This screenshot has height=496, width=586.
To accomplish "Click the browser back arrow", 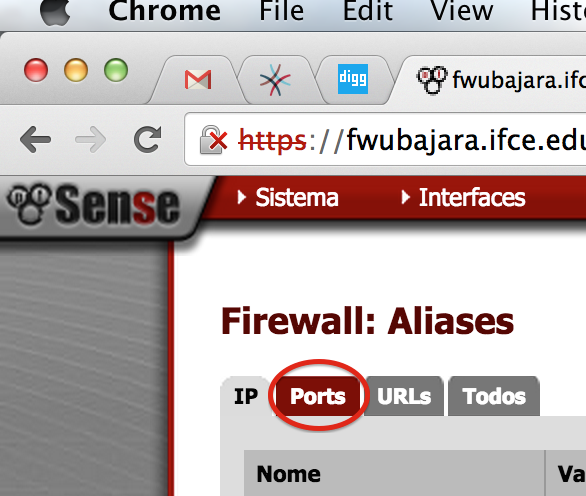I will click(36, 139).
